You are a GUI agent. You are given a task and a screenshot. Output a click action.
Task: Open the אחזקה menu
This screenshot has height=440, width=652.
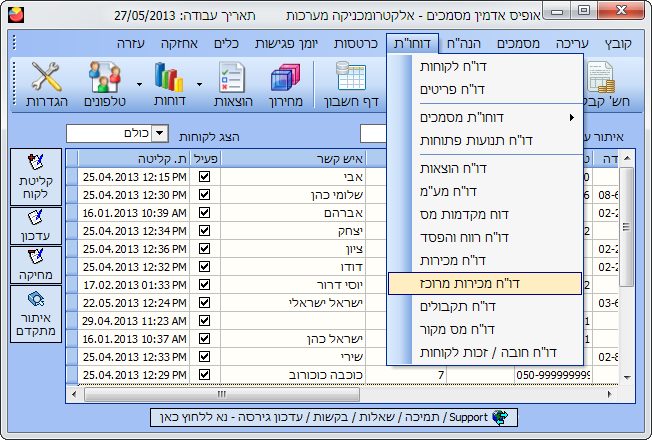[179, 43]
